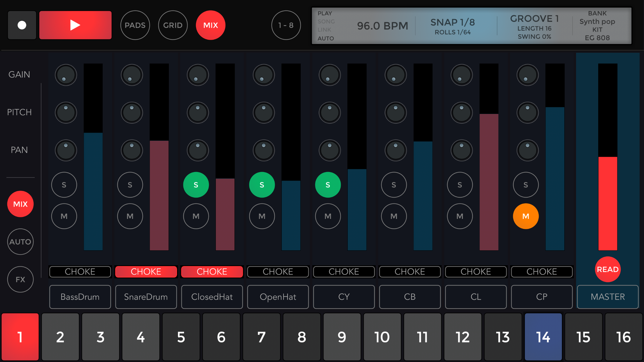Solo the CB channel
The width and height of the screenshot is (644, 362).
[x=394, y=185]
